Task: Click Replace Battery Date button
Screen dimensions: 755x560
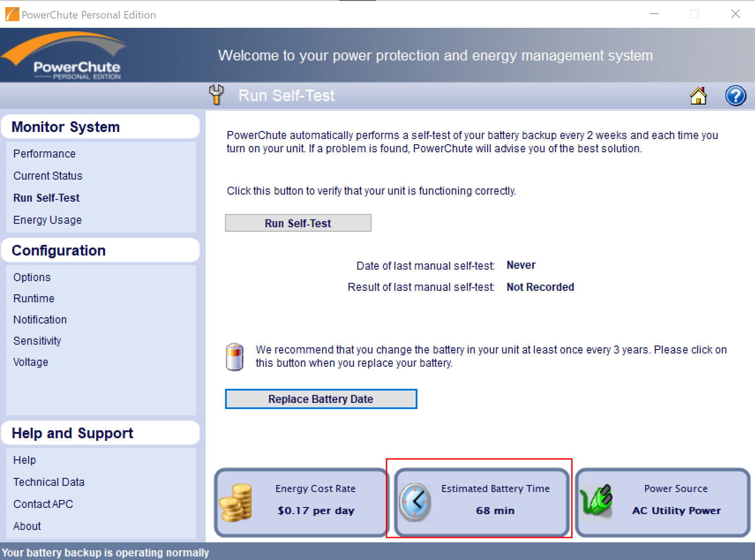Action: point(321,399)
